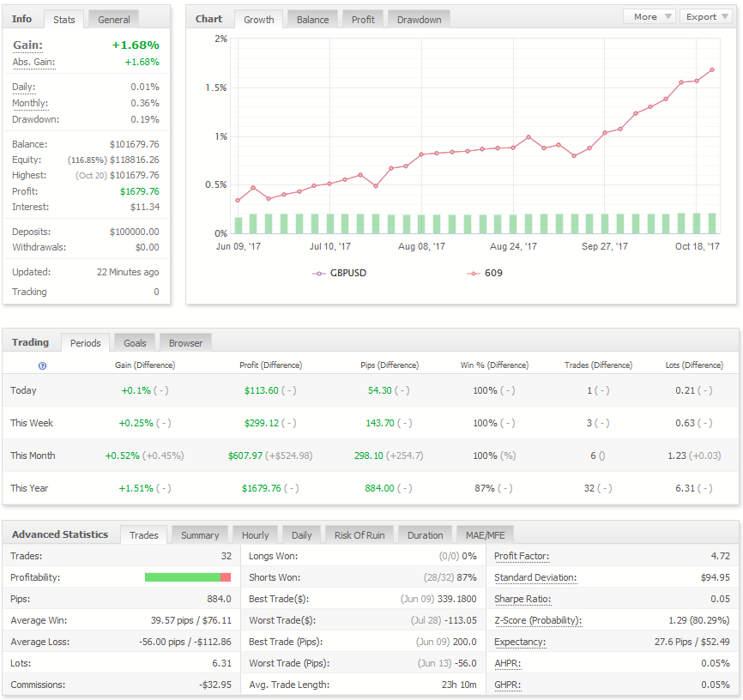Click the Profit (Difference) column header
The image size is (743, 700).
(x=270, y=365)
